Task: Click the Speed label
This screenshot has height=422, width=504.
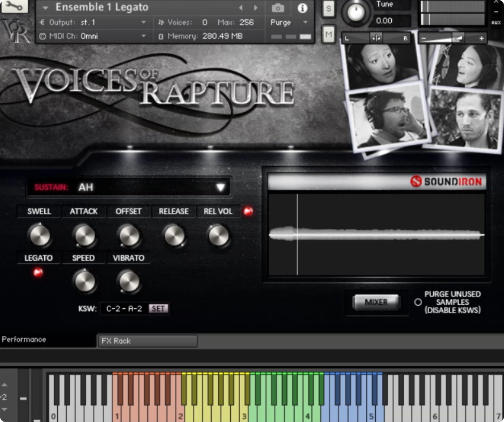Action: pyautogui.click(x=84, y=258)
